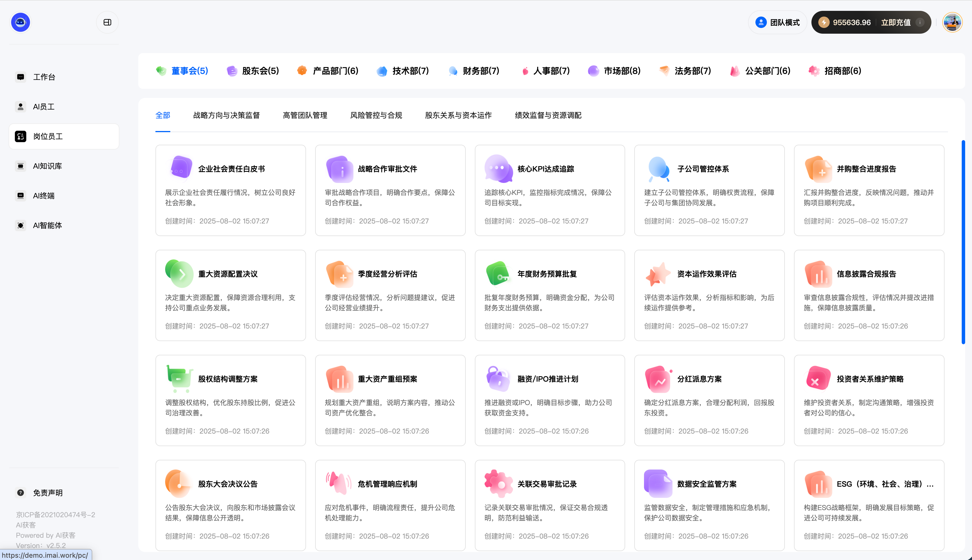Image resolution: width=972 pixels, height=560 pixels.
Task: Select the 工作台 sidebar icon
Action: 20,76
